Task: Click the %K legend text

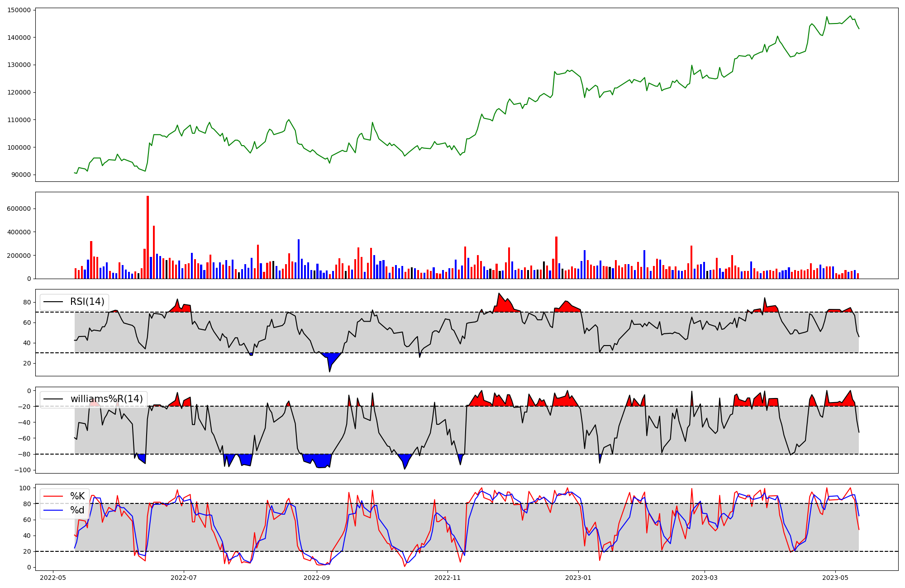Action: (x=77, y=496)
